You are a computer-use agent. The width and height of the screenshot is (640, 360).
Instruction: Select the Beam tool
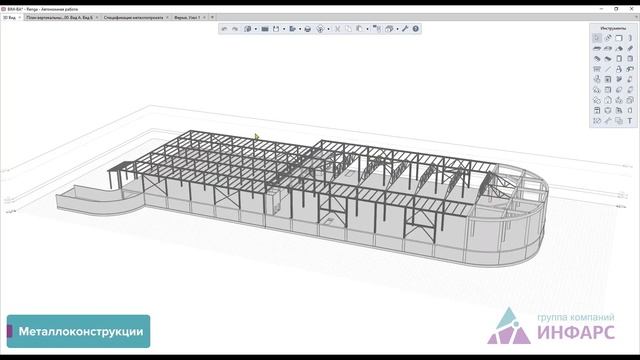630,48
